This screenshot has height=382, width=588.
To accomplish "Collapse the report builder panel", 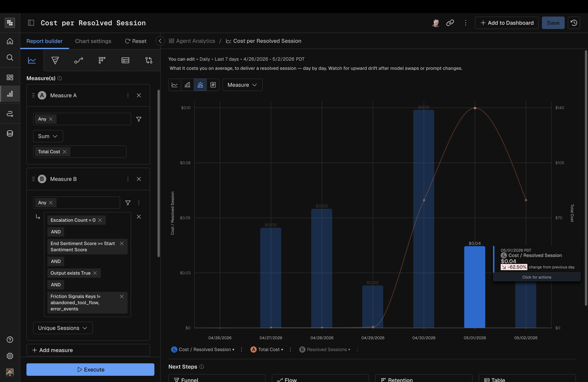I will tap(160, 41).
